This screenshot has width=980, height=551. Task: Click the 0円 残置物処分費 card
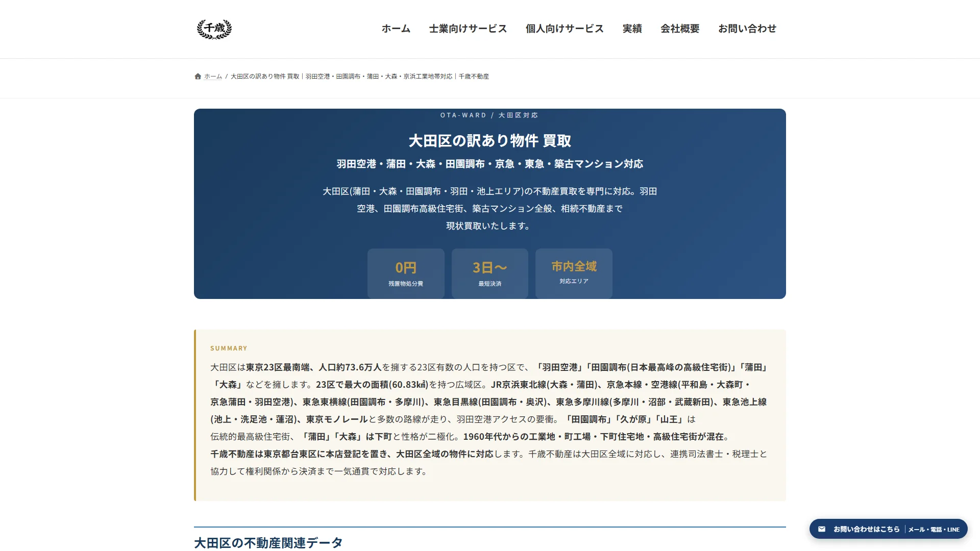click(x=406, y=273)
